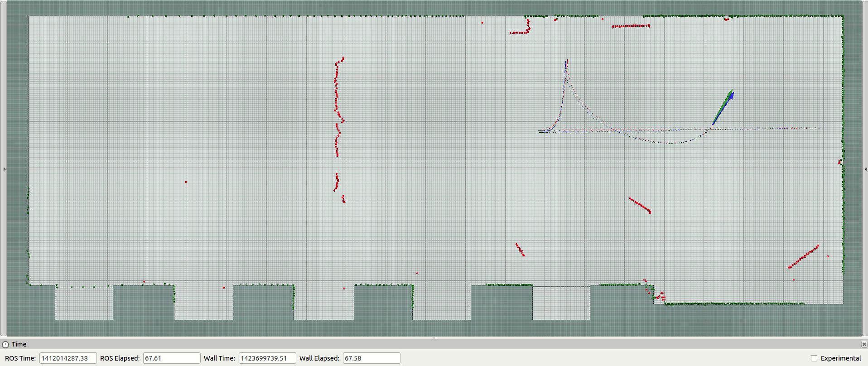Close the Time panel
This screenshot has height=366, width=868.
pyautogui.click(x=864, y=344)
